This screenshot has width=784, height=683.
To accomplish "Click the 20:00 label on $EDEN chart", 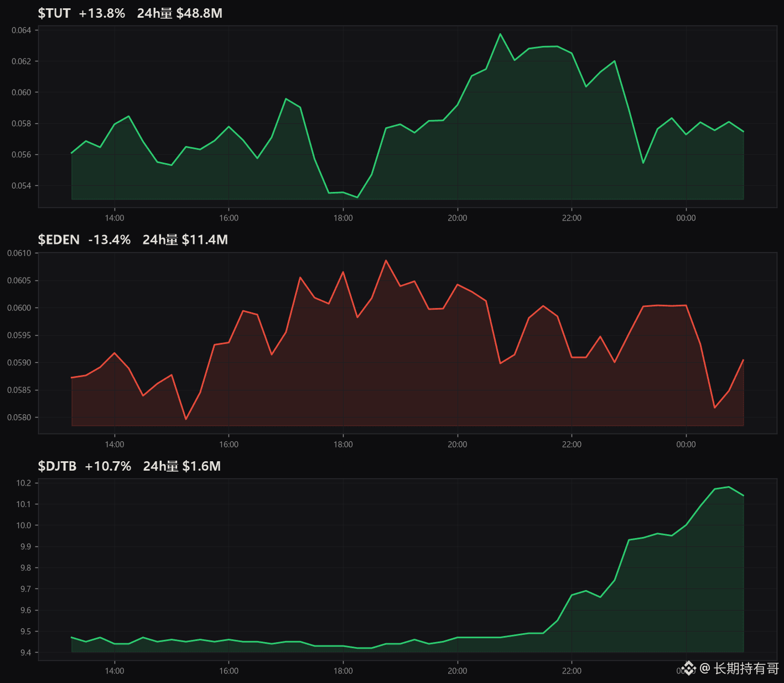I will click(x=458, y=445).
